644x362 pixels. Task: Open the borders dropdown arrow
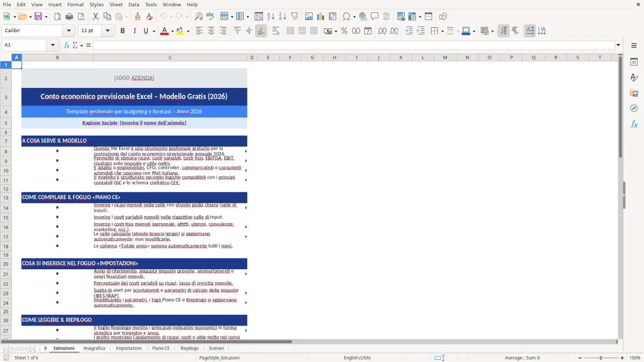[x=442, y=31]
